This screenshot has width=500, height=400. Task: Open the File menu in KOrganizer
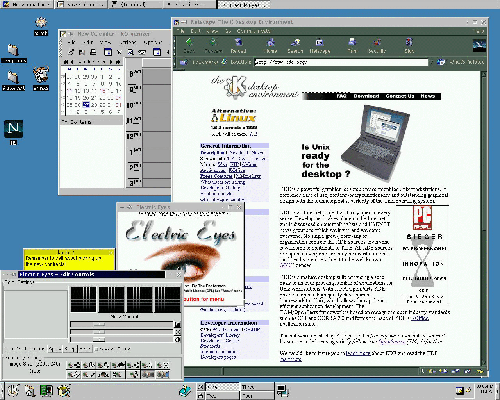71,42
